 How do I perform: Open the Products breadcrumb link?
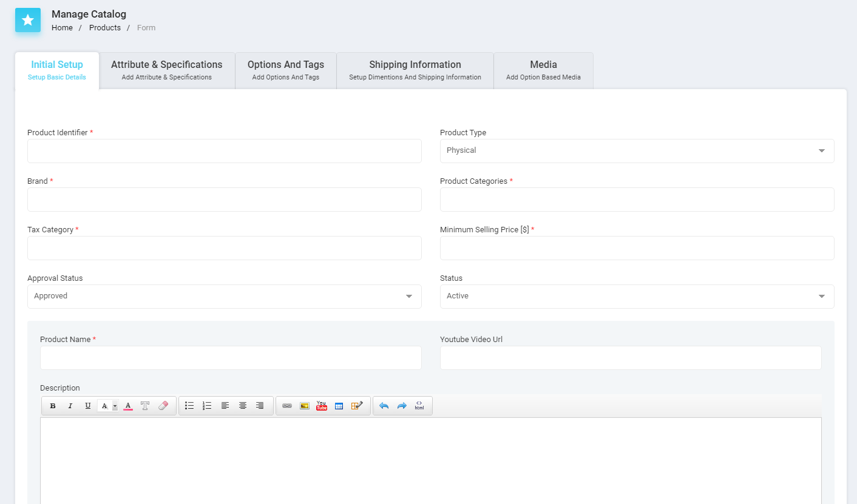click(104, 27)
